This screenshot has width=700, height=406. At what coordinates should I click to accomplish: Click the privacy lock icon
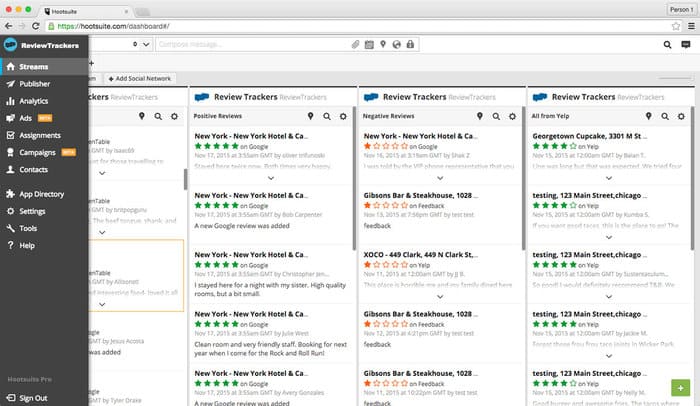[x=410, y=44]
